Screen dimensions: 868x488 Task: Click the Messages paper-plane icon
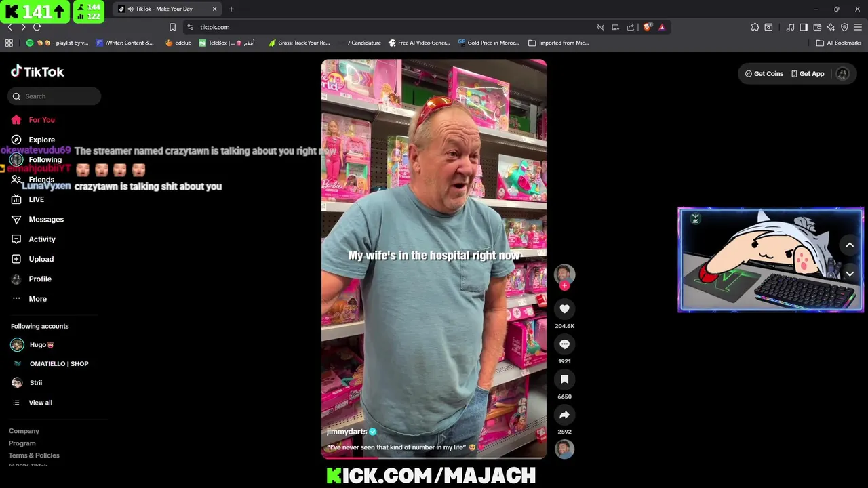point(16,220)
